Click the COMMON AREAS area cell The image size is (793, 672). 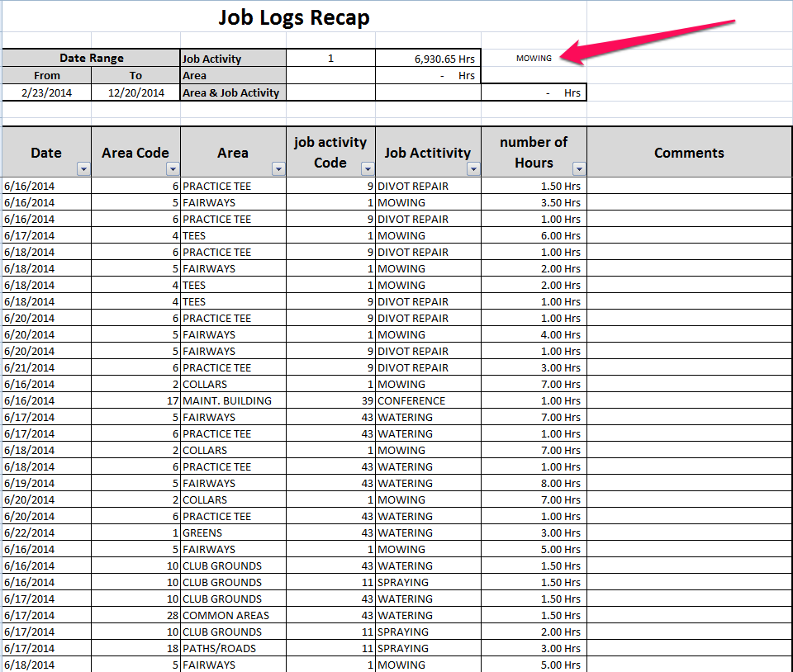tap(233, 615)
